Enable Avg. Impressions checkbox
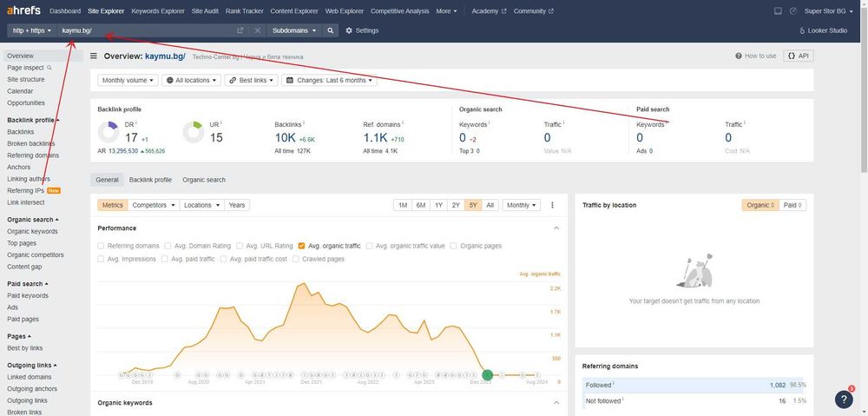The height and width of the screenshot is (416, 868). pos(101,259)
